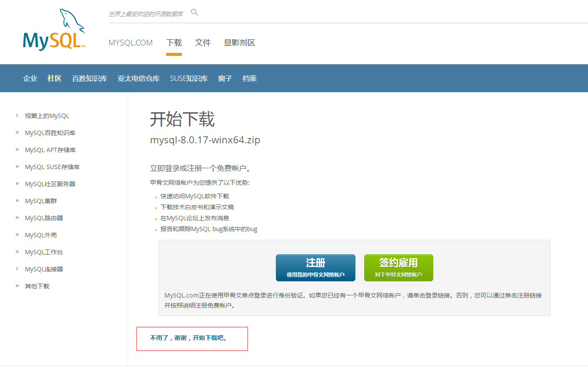Click the search magnifier icon
The image size is (588, 367).
coord(195,12)
